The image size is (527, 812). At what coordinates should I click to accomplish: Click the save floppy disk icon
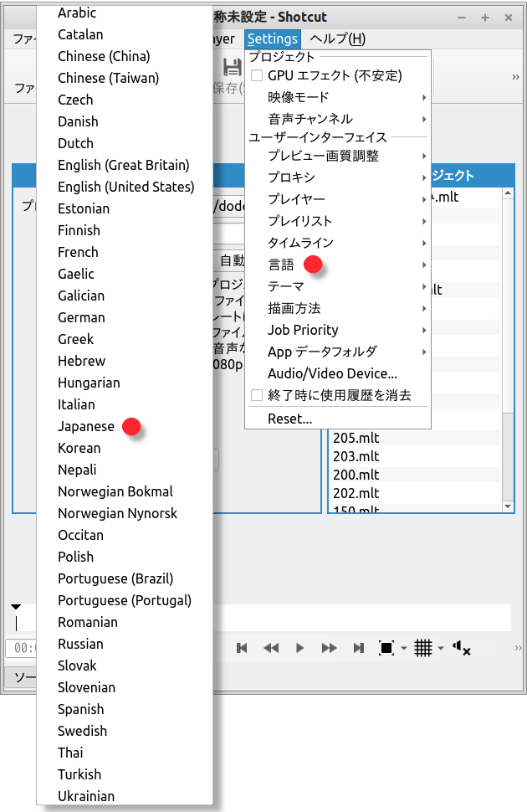[x=232, y=69]
